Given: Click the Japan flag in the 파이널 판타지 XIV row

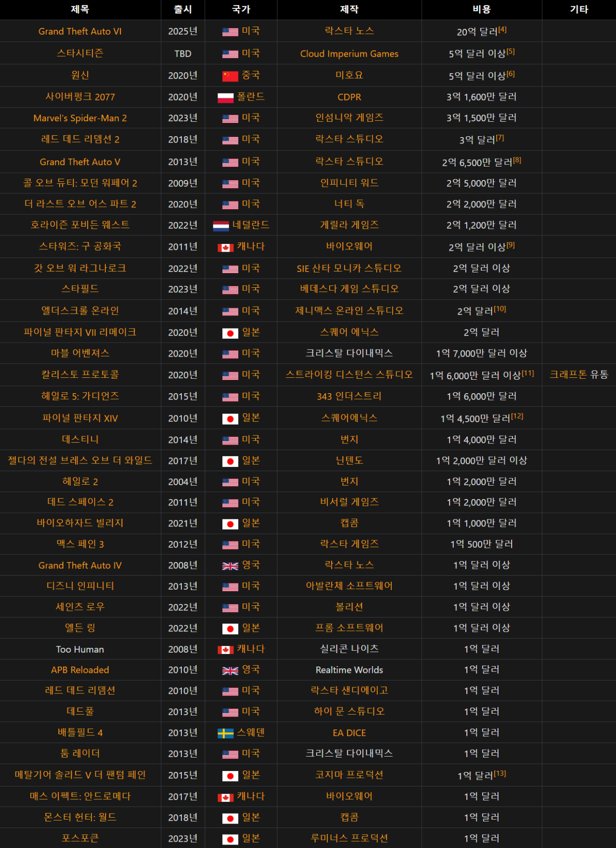Looking at the screenshot, I should [x=230, y=419].
